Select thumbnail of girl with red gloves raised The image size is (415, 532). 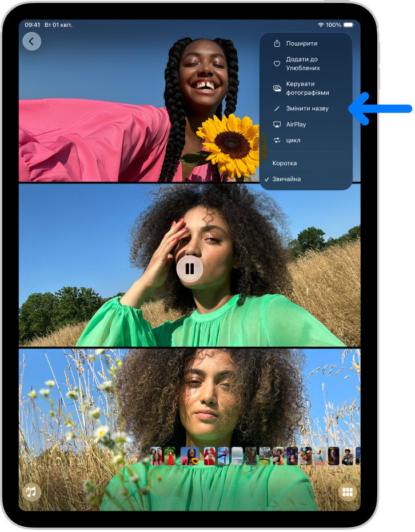tap(209, 455)
